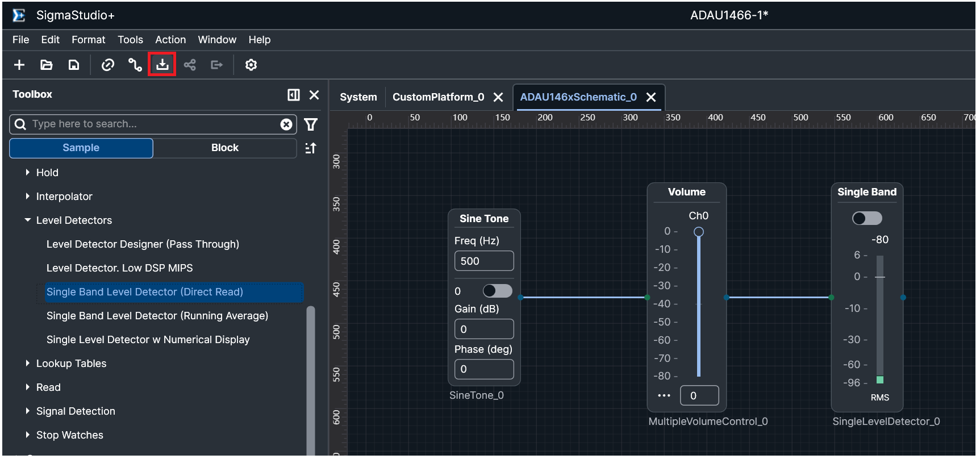This screenshot has width=980, height=459.
Task: Open Volume block's three-dot options
Action: [664, 395]
